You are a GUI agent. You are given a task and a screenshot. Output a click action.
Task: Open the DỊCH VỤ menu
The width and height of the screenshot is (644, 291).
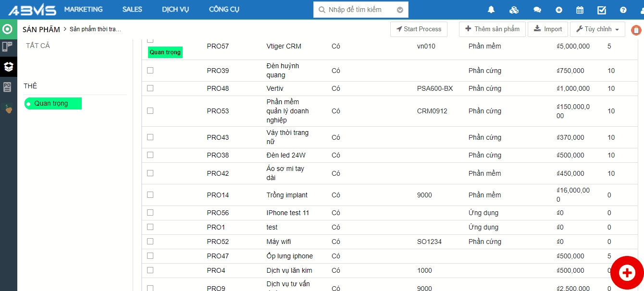click(175, 9)
